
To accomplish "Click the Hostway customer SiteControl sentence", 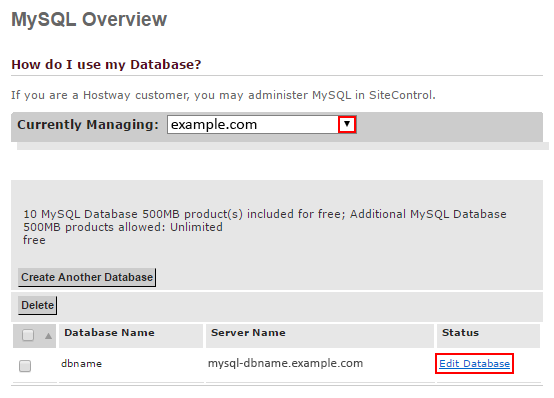I will 223,95.
